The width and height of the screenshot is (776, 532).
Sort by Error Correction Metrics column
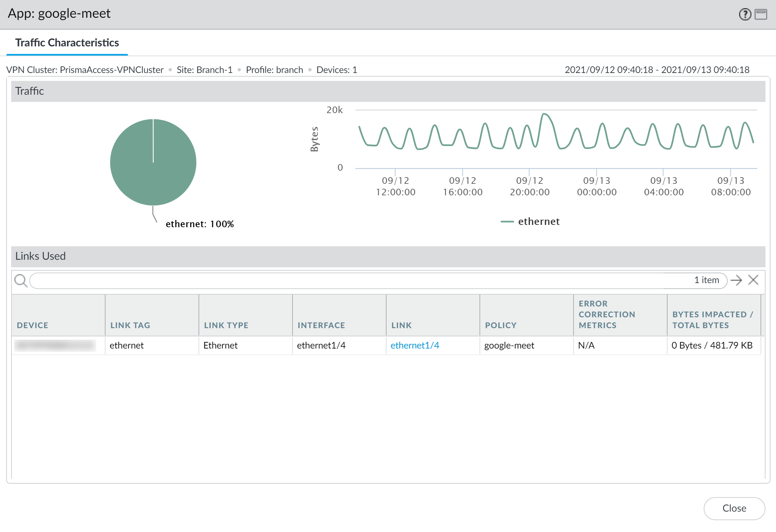click(607, 315)
